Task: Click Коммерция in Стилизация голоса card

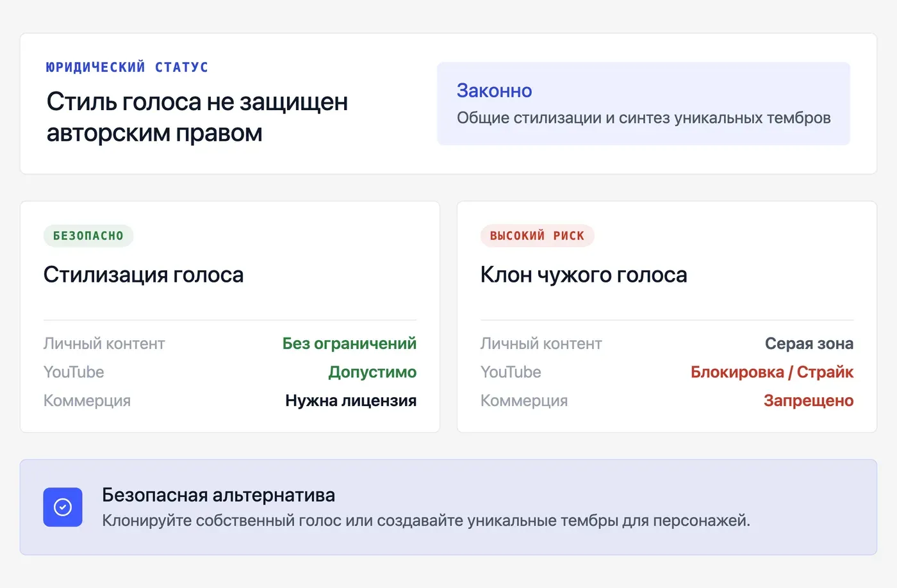Action: point(87,401)
